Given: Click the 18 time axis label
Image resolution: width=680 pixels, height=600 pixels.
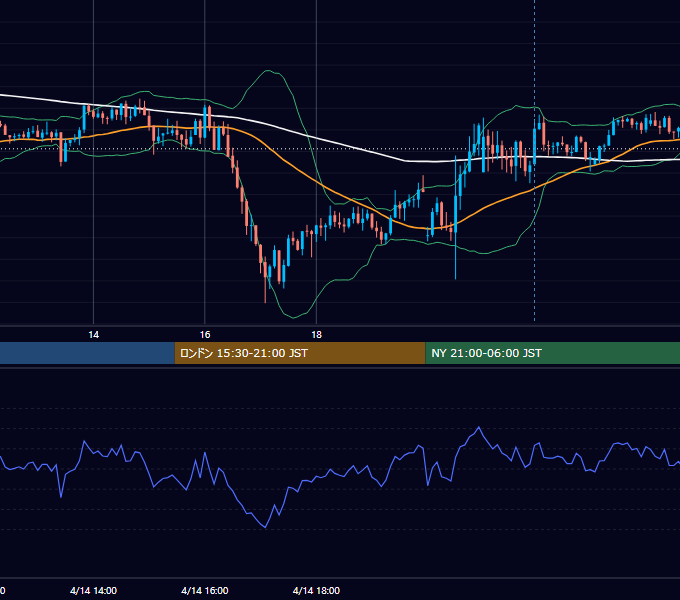Looking at the screenshot, I should [317, 335].
